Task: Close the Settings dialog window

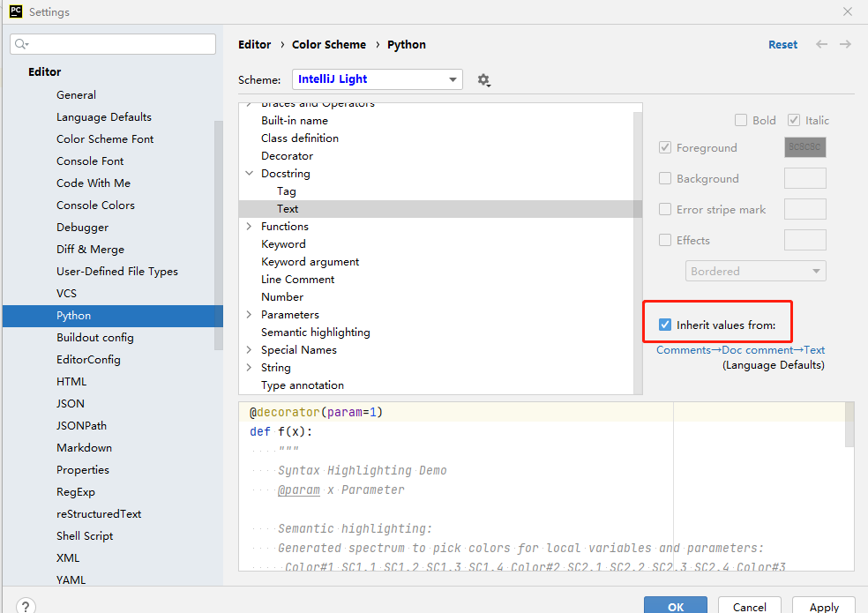Action: click(x=848, y=11)
